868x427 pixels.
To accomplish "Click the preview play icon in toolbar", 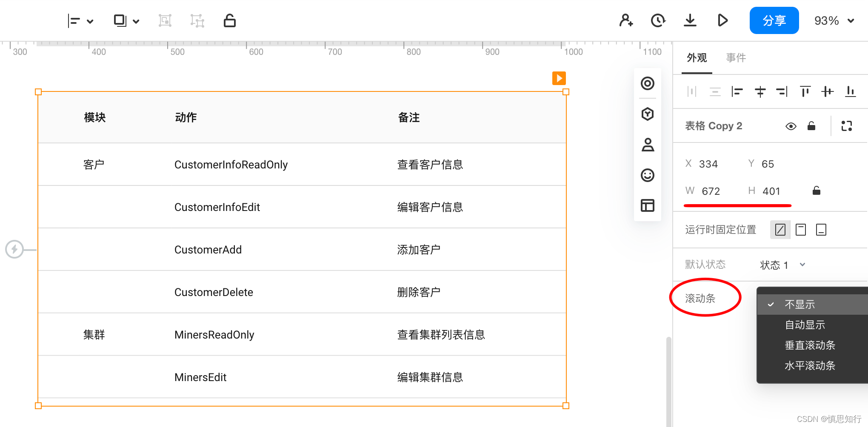I will (x=722, y=20).
